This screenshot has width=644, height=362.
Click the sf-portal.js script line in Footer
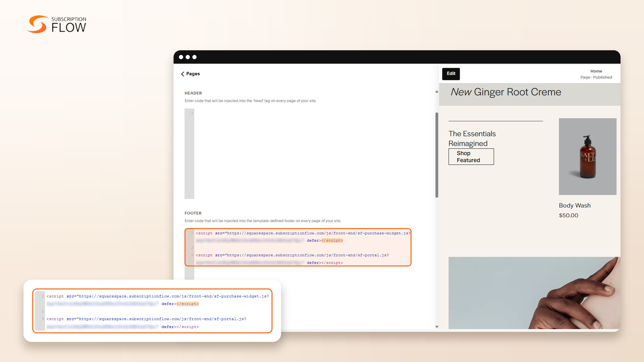tap(292, 255)
